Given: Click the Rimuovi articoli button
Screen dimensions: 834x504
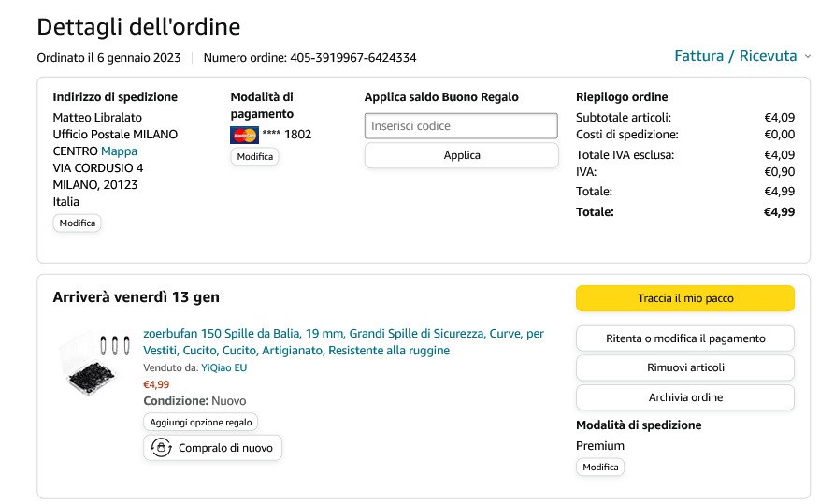Looking at the screenshot, I should 684,367.
